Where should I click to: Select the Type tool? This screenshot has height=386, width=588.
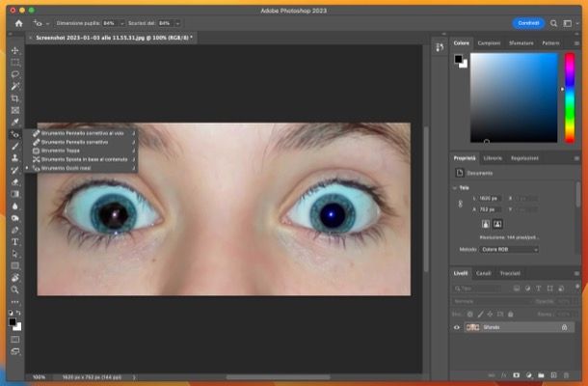tap(14, 241)
